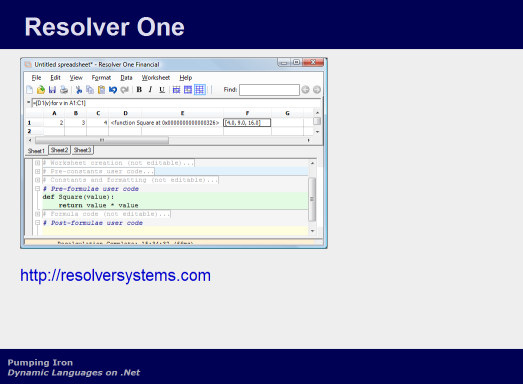Viewport: 523px width, 384px height.
Task: Click cell B1 containing 3
Action: [x=76, y=123]
